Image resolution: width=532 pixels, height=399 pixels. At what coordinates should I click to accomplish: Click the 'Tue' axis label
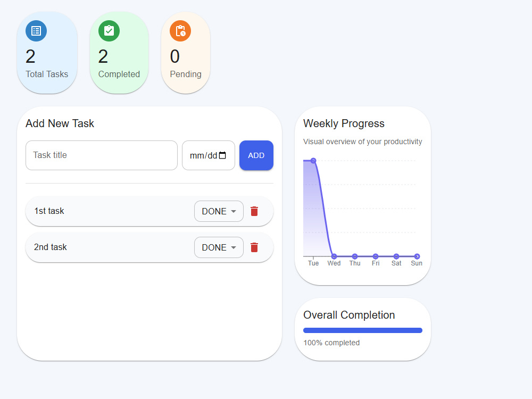pyautogui.click(x=313, y=263)
